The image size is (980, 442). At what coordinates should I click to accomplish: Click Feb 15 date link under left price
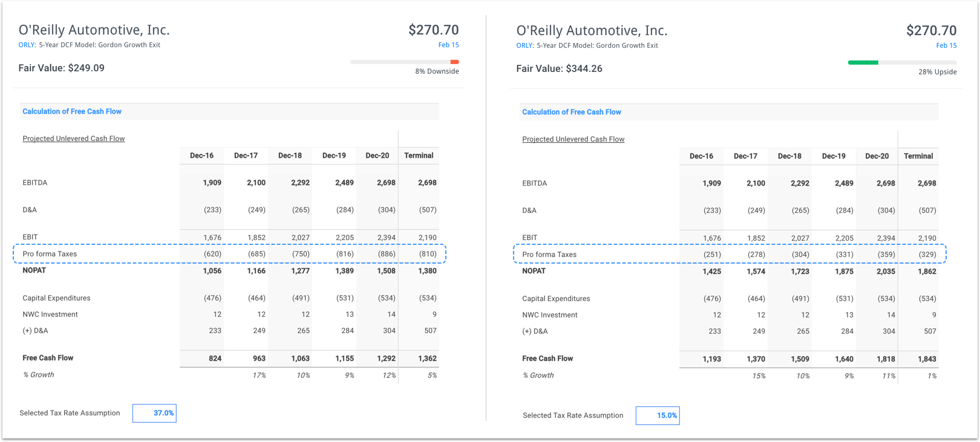(x=449, y=45)
